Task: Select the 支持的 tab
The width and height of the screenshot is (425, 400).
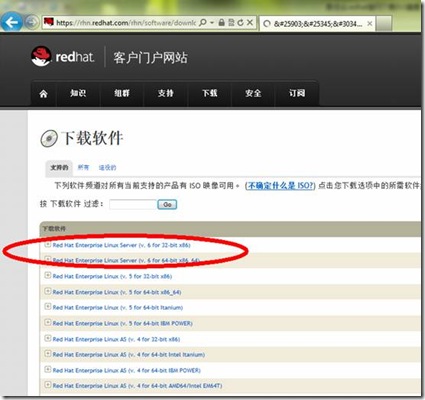Action: 59,168
